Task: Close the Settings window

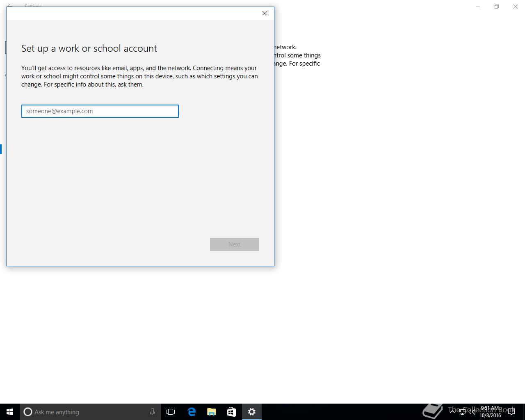Action: (516, 7)
